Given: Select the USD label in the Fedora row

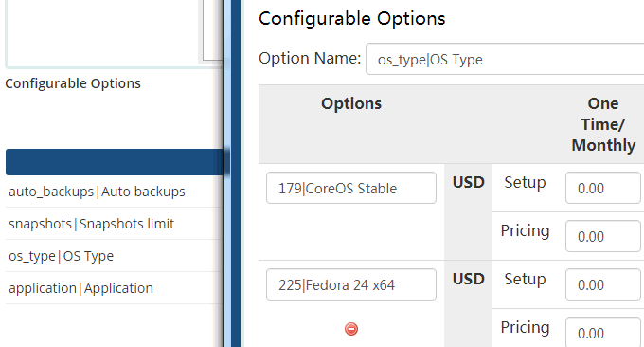Looking at the screenshot, I should [469, 279].
